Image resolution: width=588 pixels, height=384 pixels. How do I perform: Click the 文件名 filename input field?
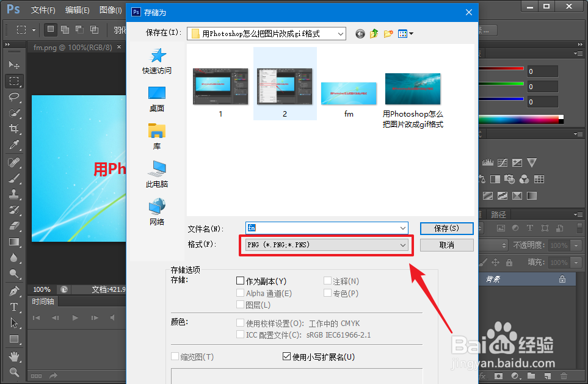pyautogui.click(x=327, y=228)
